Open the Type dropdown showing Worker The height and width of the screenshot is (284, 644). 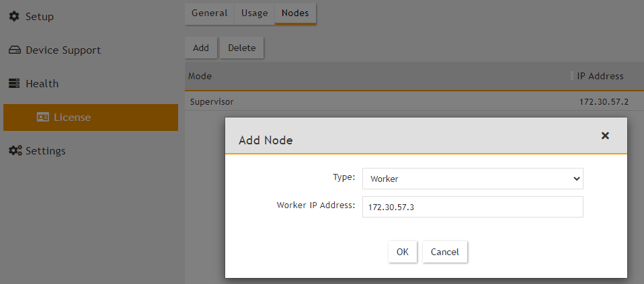click(472, 179)
